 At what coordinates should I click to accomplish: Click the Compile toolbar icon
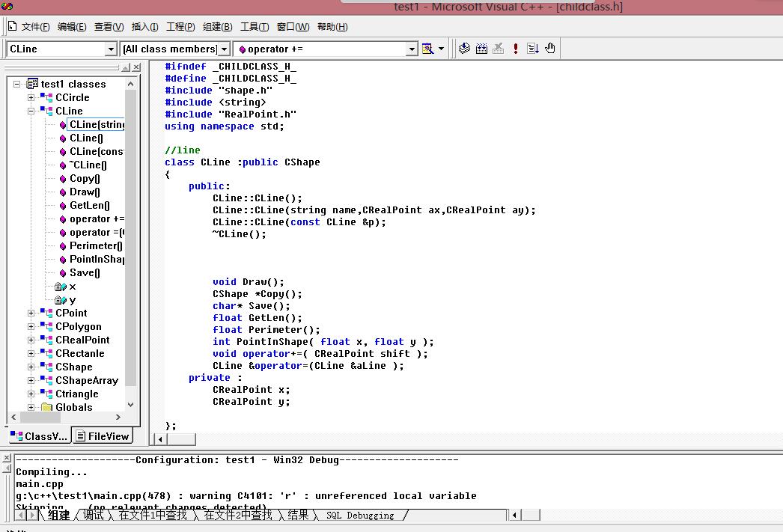[x=464, y=49]
